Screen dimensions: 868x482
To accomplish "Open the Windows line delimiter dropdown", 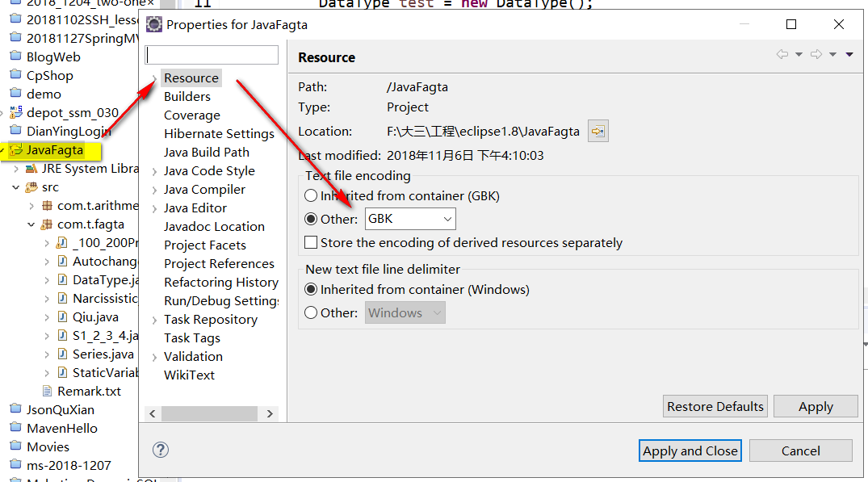I will click(405, 312).
